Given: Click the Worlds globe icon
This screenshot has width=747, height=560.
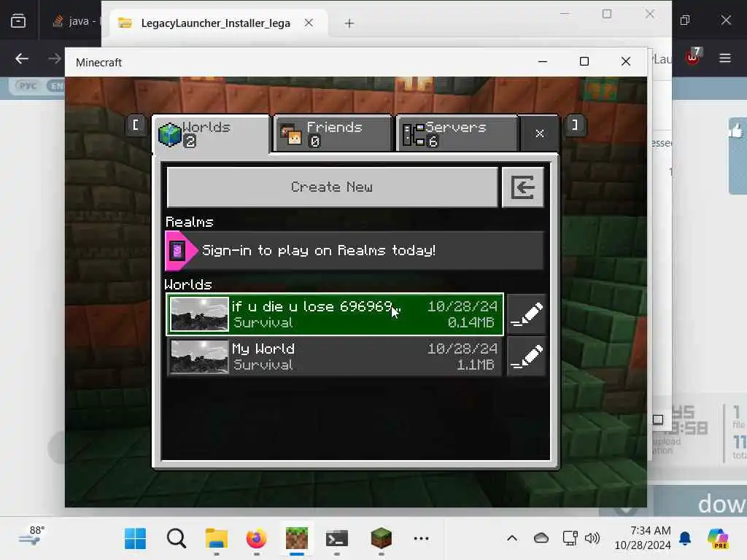Looking at the screenshot, I should click(169, 134).
